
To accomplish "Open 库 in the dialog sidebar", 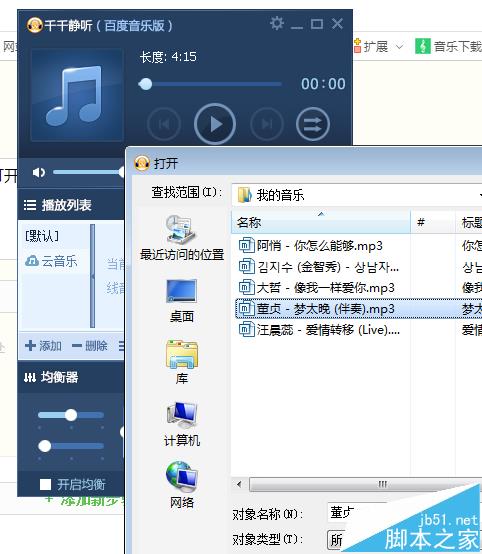I will tap(182, 363).
